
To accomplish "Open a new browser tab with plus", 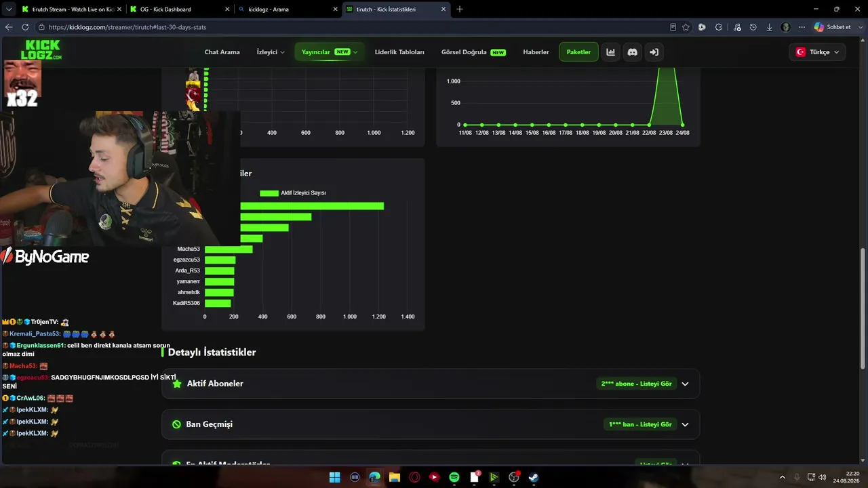I will click(460, 9).
